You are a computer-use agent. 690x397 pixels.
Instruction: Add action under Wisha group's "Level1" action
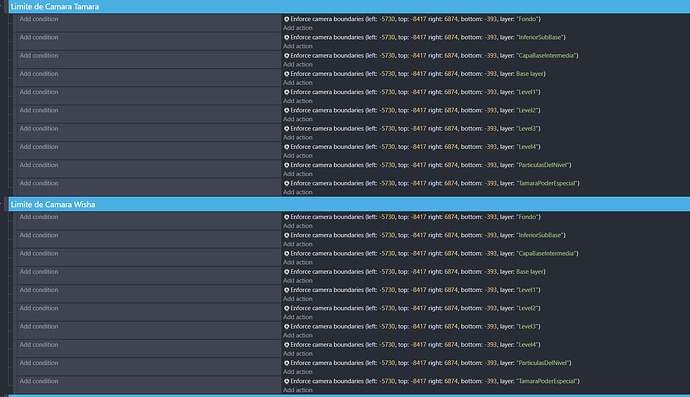click(x=298, y=299)
